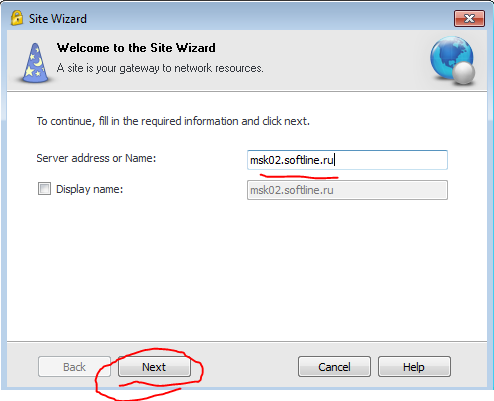Click the wizard hat icon

(x=35, y=63)
